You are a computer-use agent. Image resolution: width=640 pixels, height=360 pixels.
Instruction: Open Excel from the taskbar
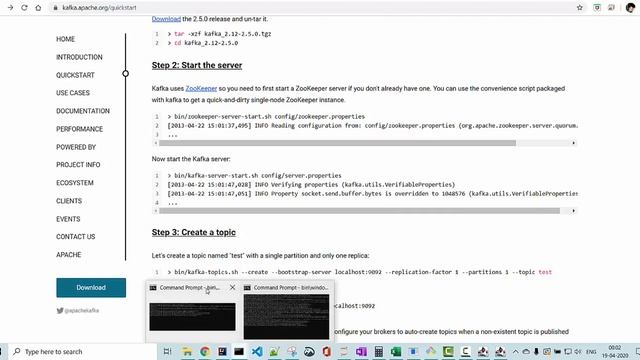coord(396,351)
